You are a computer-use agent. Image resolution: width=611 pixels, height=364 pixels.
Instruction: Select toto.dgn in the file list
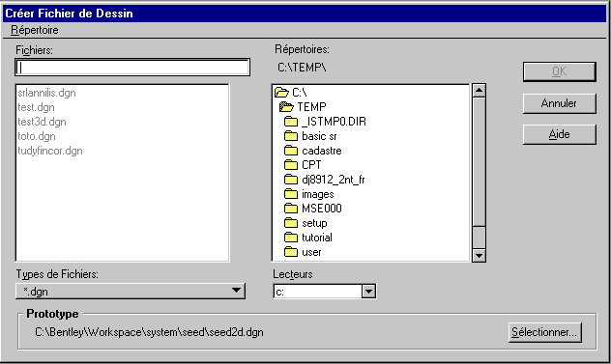click(37, 136)
